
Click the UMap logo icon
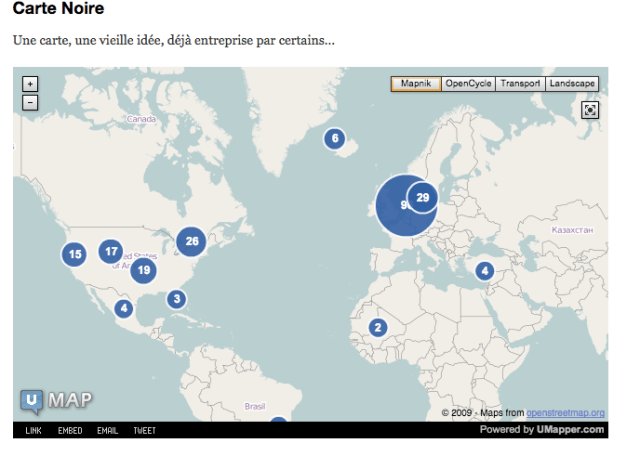click(34, 402)
